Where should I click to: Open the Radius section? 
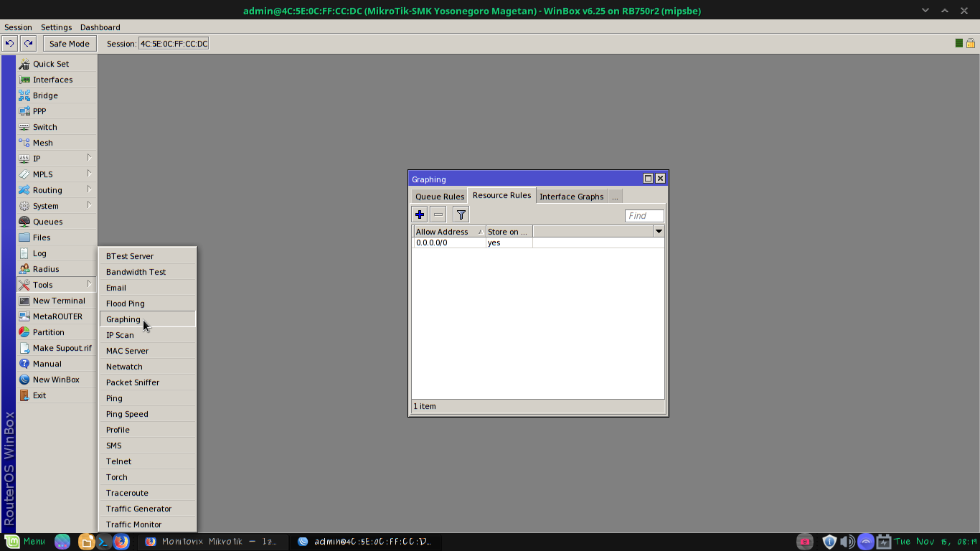pos(57,269)
